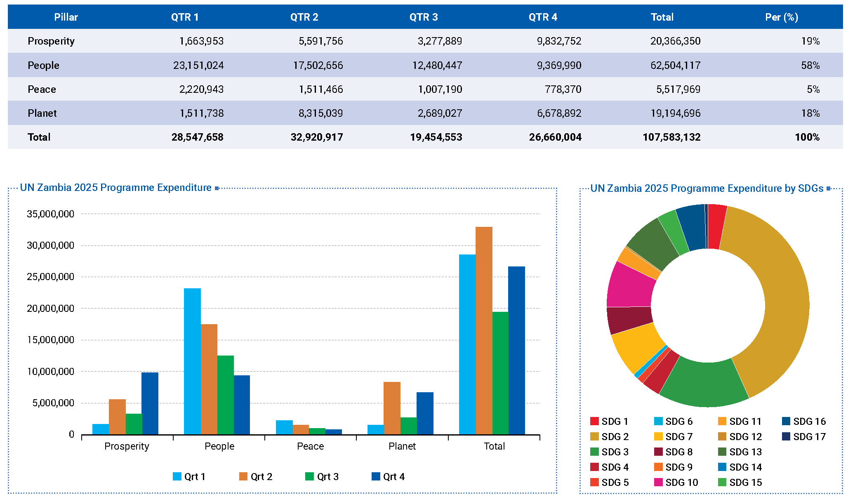Viewport: 848px width, 504px height.
Task: Click the People Qrt 1 bar
Action: click(x=192, y=361)
